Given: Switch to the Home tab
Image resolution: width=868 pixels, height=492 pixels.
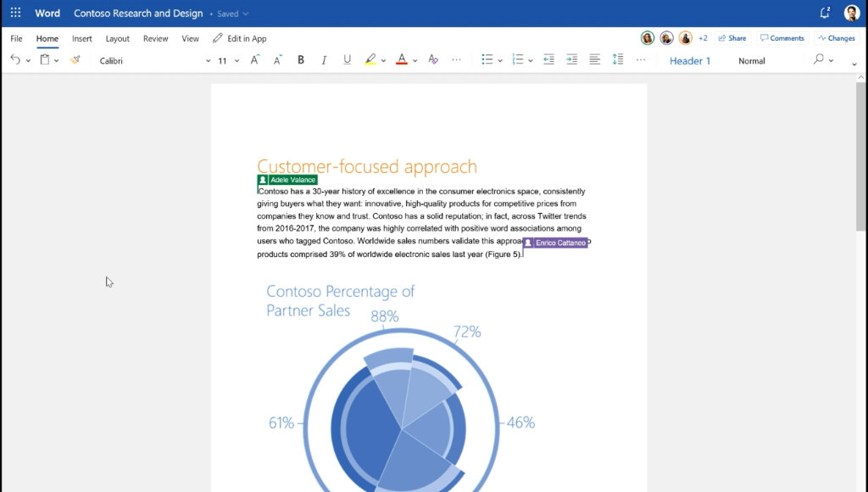Looking at the screenshot, I should (47, 38).
